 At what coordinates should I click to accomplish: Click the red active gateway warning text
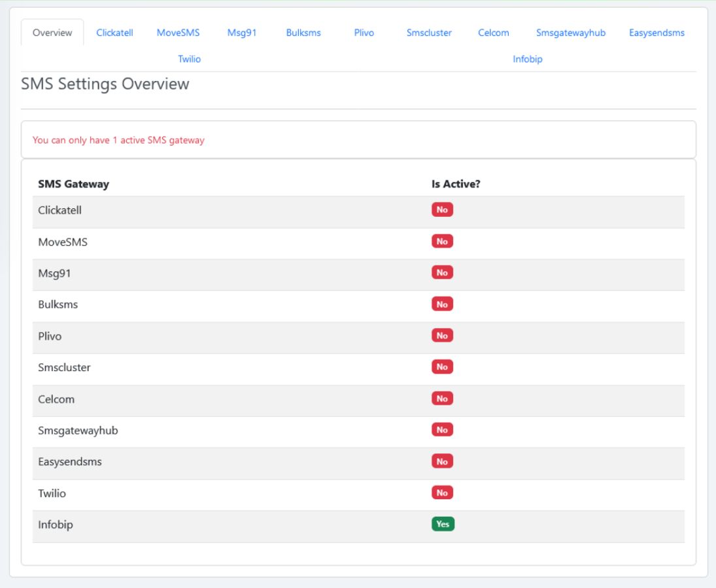[118, 140]
